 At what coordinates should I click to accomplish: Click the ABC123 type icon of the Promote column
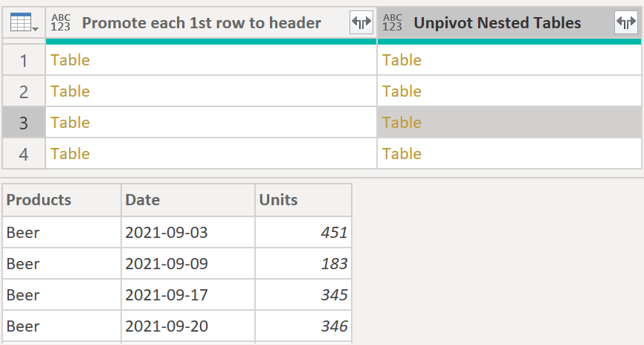[61, 22]
